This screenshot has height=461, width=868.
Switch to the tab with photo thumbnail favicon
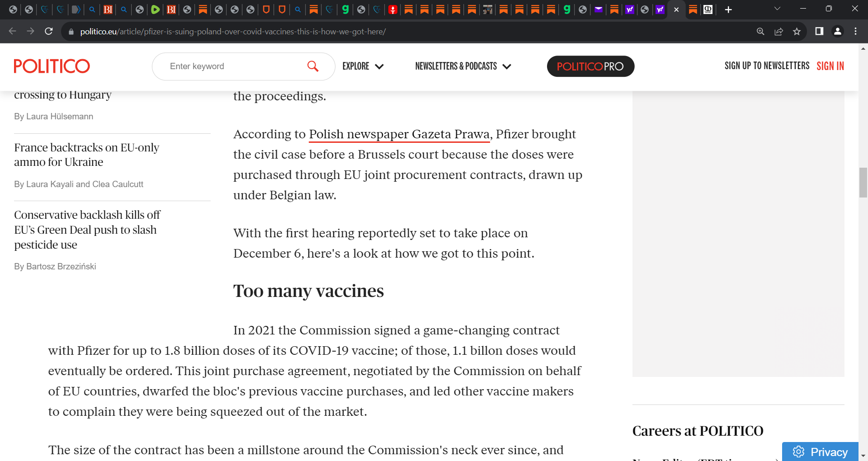(x=488, y=9)
